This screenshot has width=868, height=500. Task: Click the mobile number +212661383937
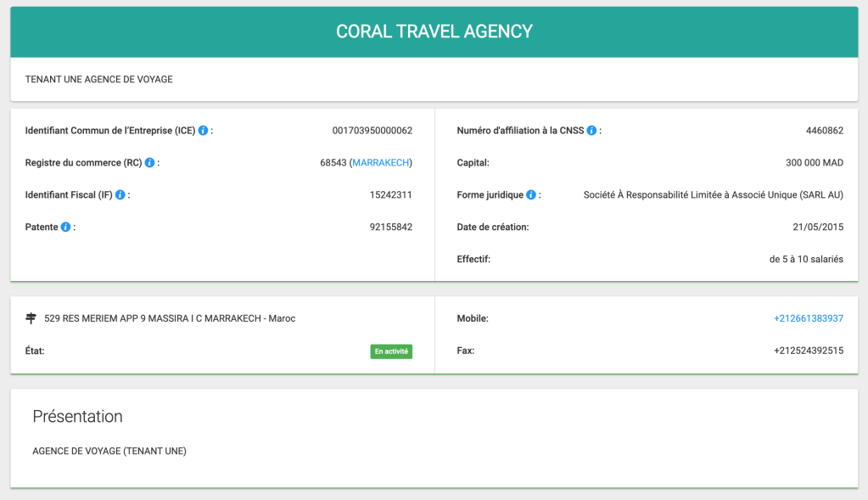(808, 318)
